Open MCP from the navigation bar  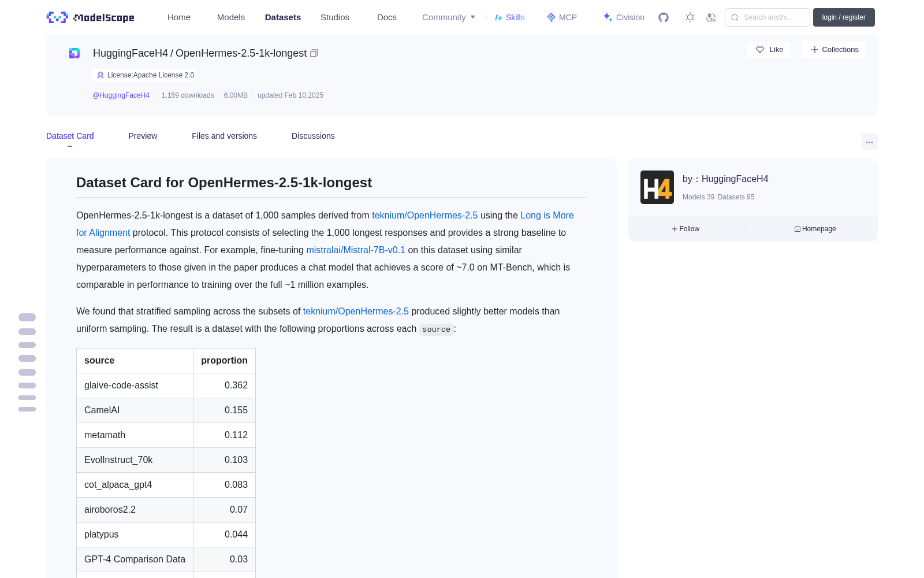561,17
